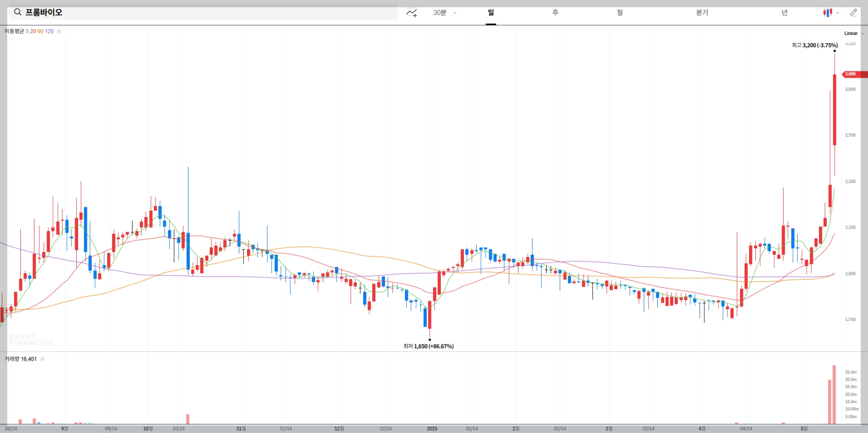This screenshot has height=433, width=868.
Task: Click the 2,000 price axis label
Action: 850,274
